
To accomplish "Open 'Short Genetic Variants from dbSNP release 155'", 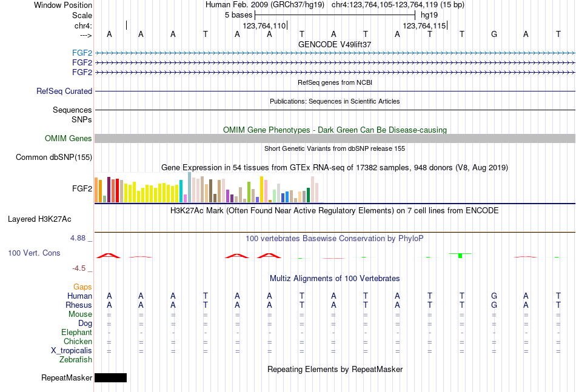I will pyautogui.click(x=335, y=148).
